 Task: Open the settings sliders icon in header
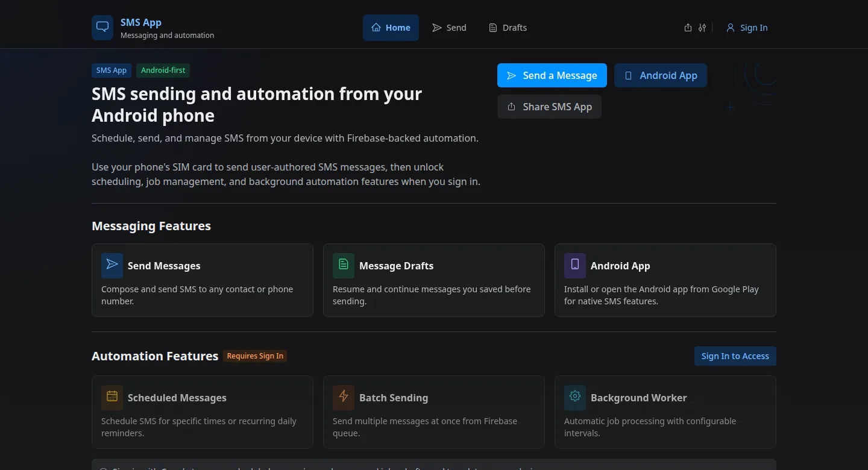[x=702, y=28]
